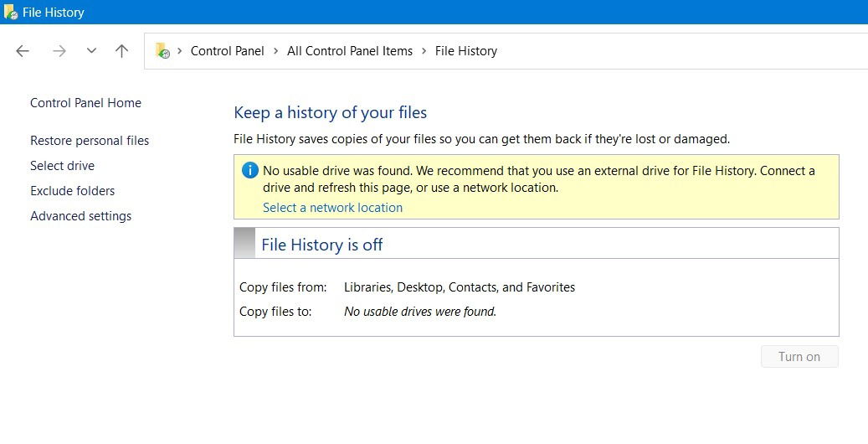The height and width of the screenshot is (444, 868).
Task: Open Control Panel Home
Action: [x=85, y=103]
